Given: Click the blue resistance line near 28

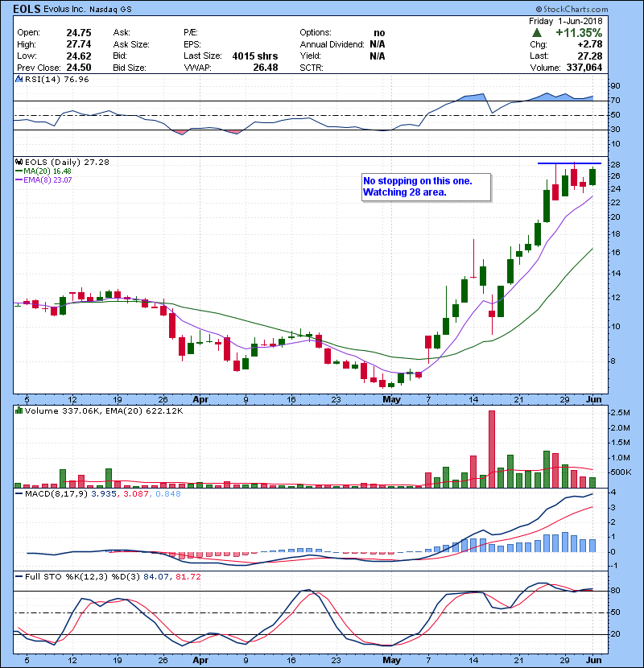Looking at the screenshot, I should click(569, 163).
